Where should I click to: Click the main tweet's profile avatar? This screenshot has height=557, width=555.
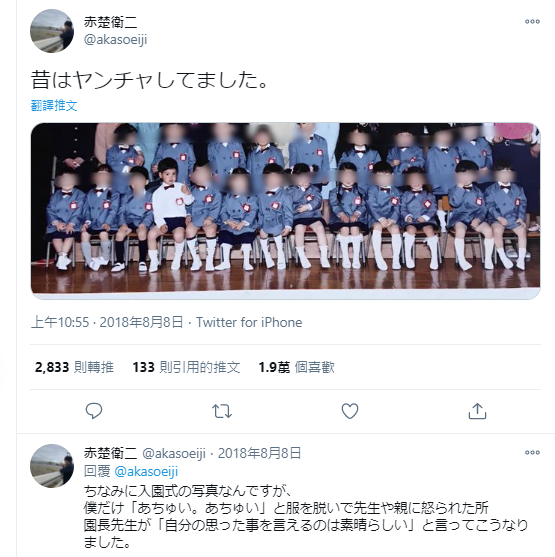coord(52,31)
